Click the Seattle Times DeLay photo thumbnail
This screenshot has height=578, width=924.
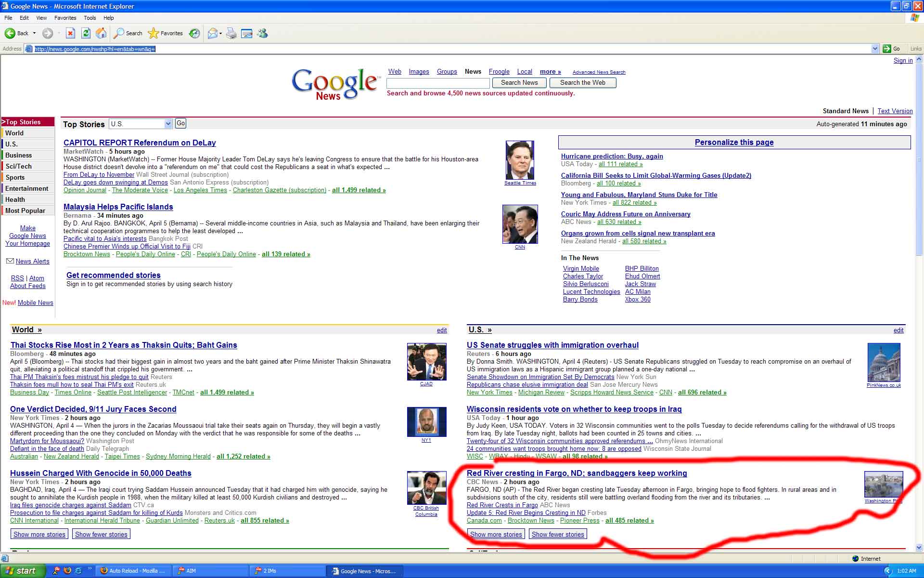pos(520,160)
